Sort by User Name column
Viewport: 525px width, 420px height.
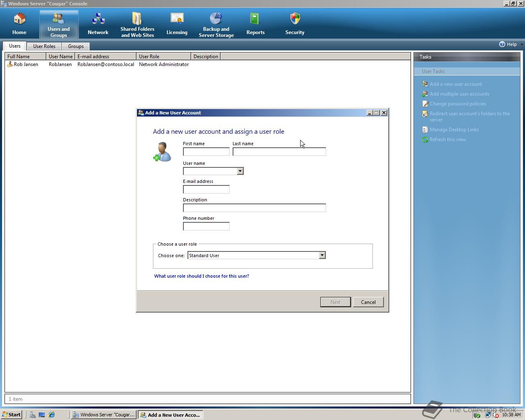61,56
